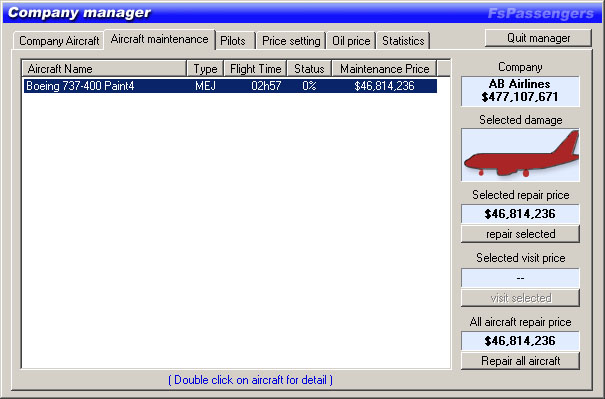Image resolution: width=605 pixels, height=399 pixels.
Task: Click the Company manager title text
Action: point(79,13)
